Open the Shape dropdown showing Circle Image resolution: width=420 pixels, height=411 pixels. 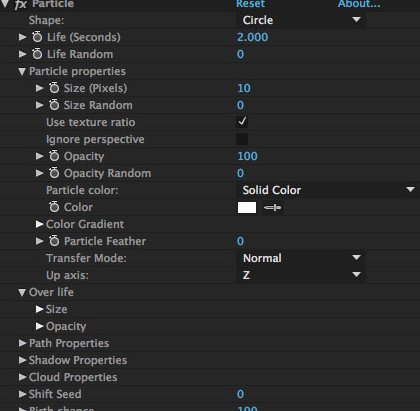coord(301,20)
